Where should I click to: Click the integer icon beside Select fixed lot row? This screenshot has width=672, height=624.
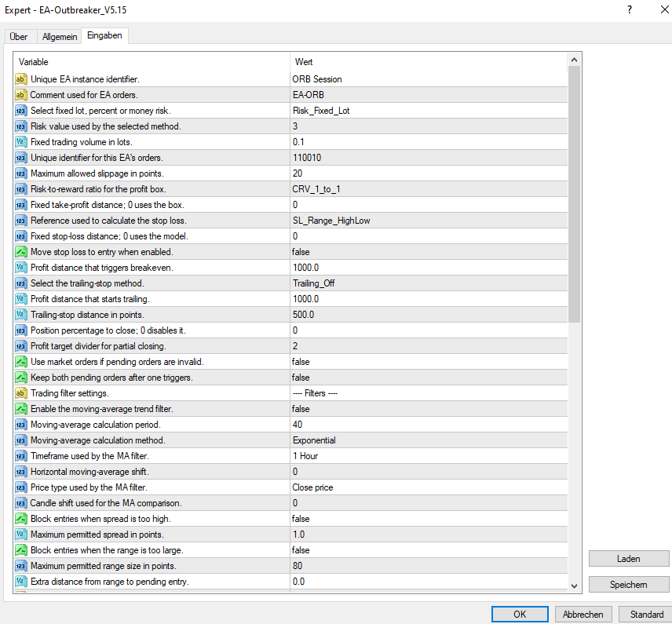21,111
